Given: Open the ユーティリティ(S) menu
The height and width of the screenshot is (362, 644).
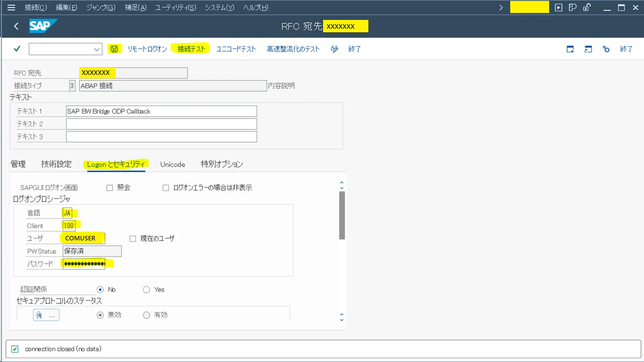Looking at the screenshot, I should coord(175,8).
